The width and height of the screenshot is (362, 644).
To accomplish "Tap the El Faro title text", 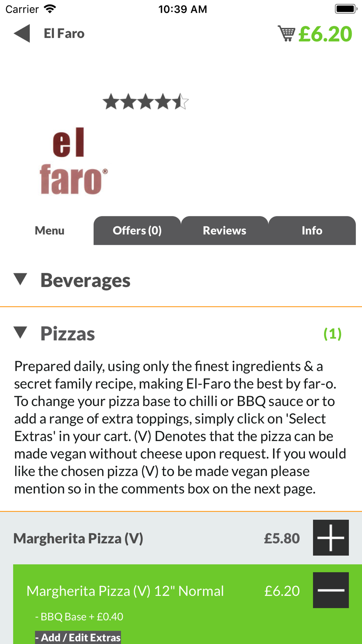I will (64, 34).
